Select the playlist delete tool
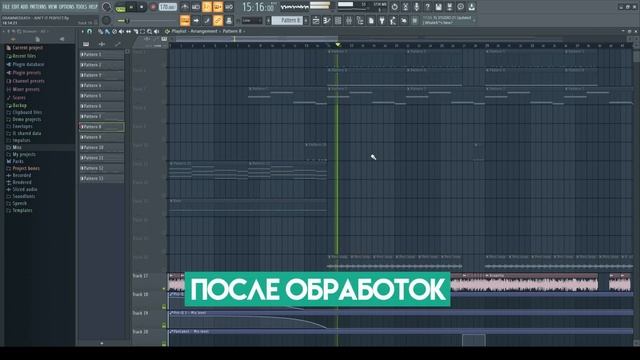Image resolution: width=640 pixels, height=360 pixels. coord(114,31)
